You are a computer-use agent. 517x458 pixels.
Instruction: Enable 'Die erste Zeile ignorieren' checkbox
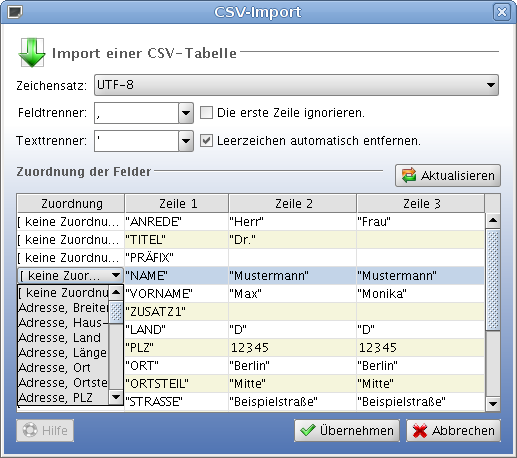[206, 113]
